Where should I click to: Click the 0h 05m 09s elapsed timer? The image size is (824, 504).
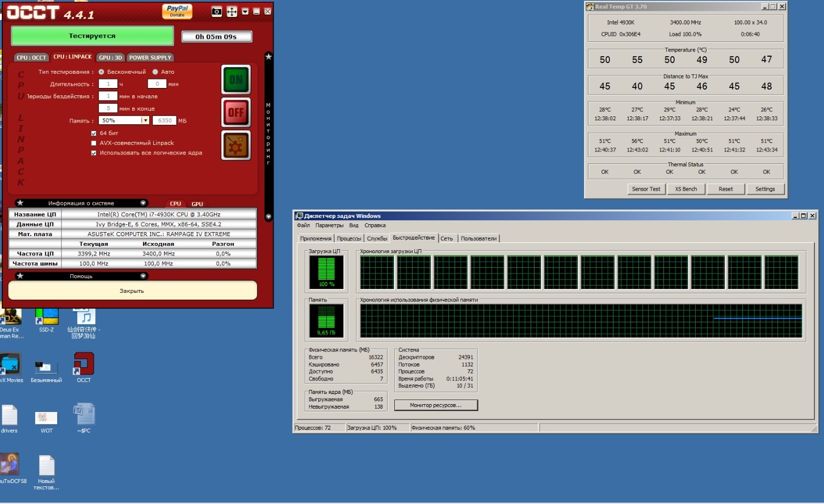tap(216, 36)
